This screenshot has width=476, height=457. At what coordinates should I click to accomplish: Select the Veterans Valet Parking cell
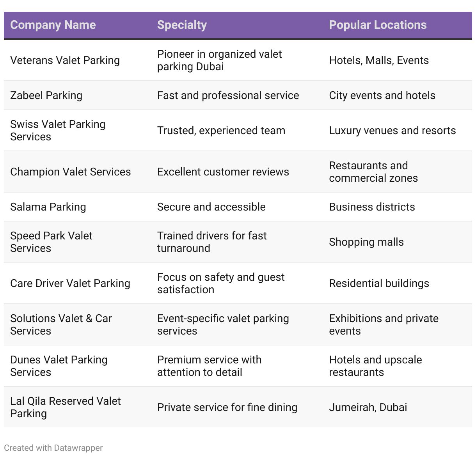pyautogui.click(x=65, y=60)
